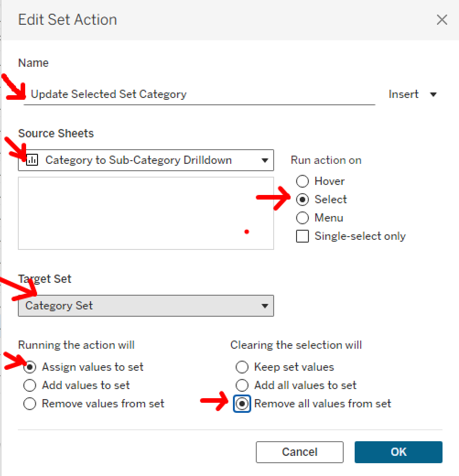Click the action Name text field
Screen dimensions: 459x476
coord(199,95)
